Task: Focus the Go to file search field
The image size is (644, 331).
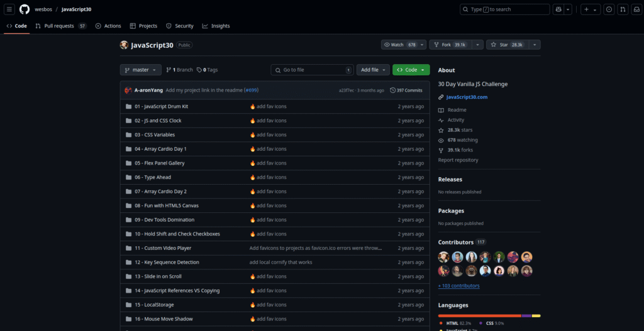Action: [x=312, y=70]
